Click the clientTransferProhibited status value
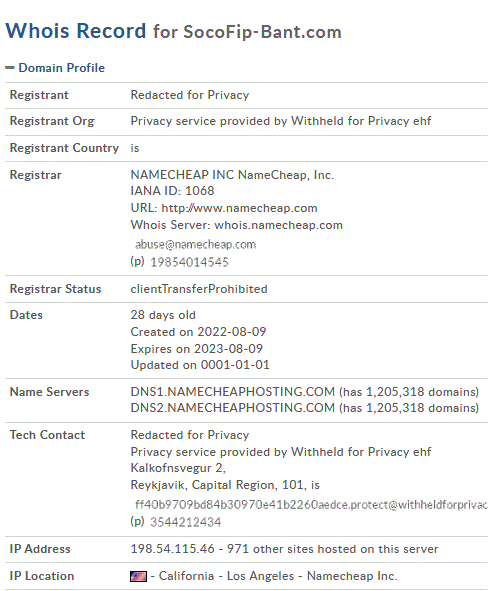This screenshot has height=591, width=488. (199, 289)
